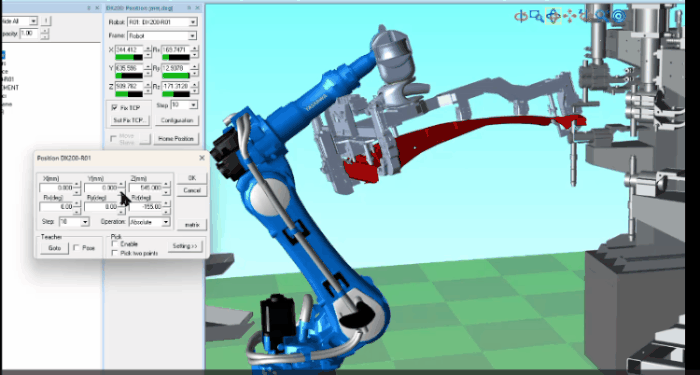Image resolution: width=700 pixels, height=375 pixels.
Task: Select the free 3D rotate view icon
Action: point(553,17)
